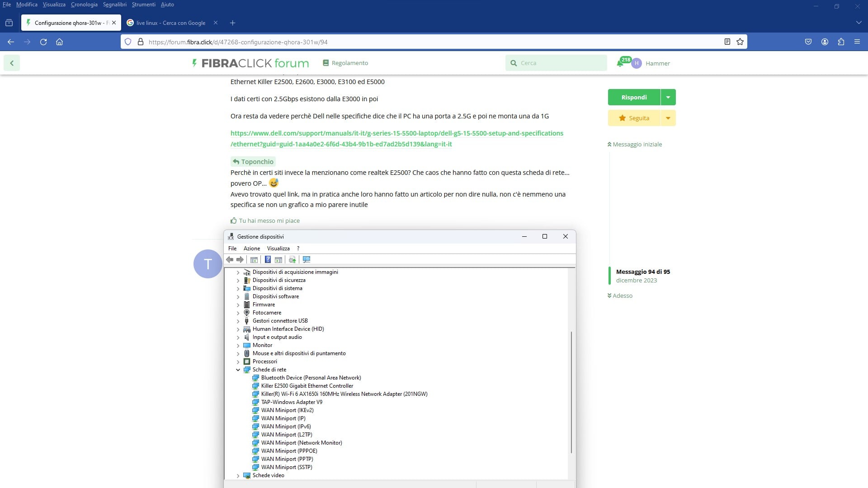Open forum notifications bell with 218 badge
This screenshot has width=868, height=488.
623,62
